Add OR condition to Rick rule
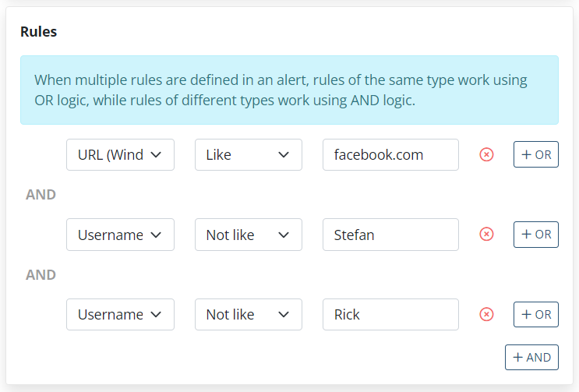This screenshot has height=392, width=579. 536,314
